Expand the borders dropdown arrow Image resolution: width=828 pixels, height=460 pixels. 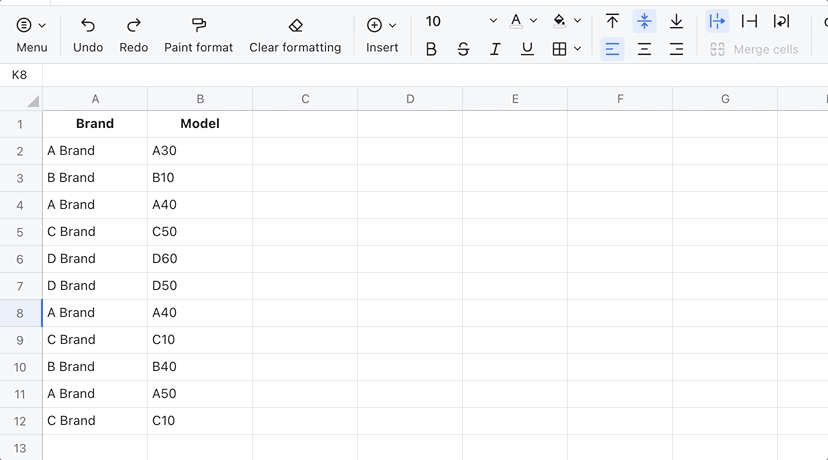click(578, 49)
